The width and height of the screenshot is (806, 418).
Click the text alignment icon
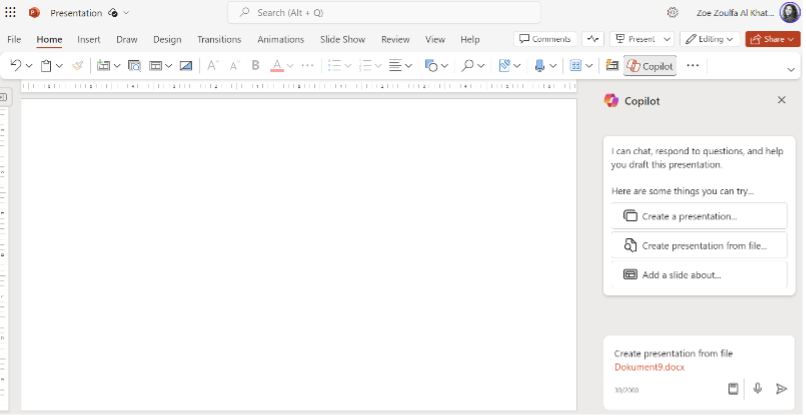[x=395, y=65]
